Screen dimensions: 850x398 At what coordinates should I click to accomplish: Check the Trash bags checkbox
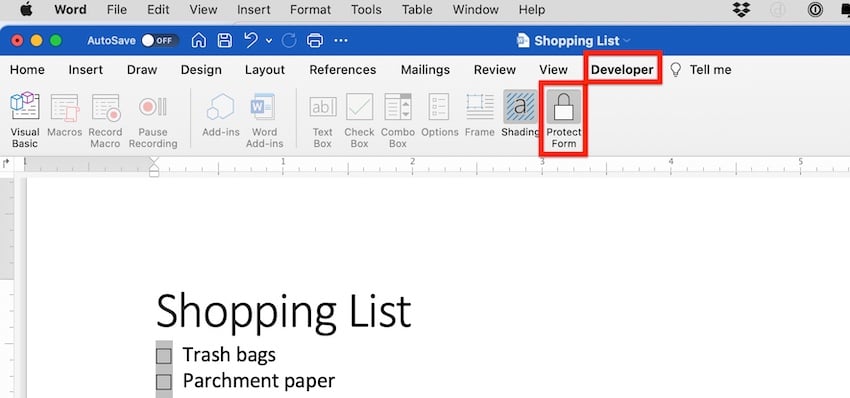(x=164, y=356)
